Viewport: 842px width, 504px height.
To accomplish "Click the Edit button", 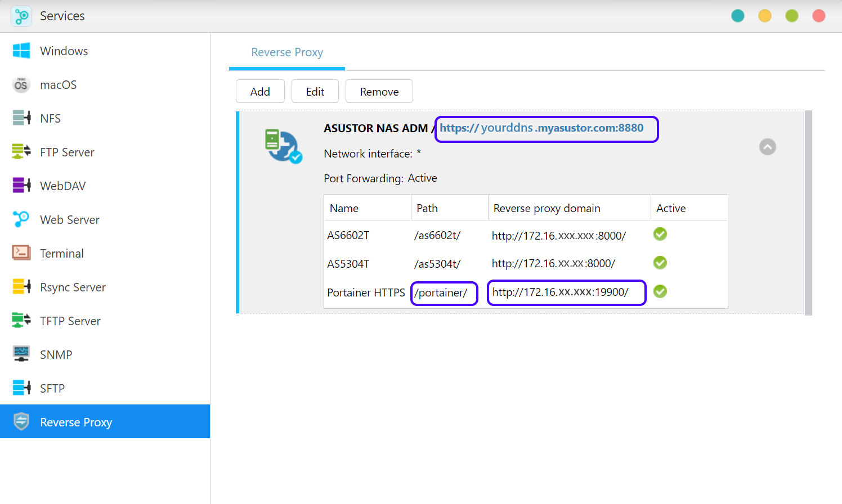I will (315, 91).
